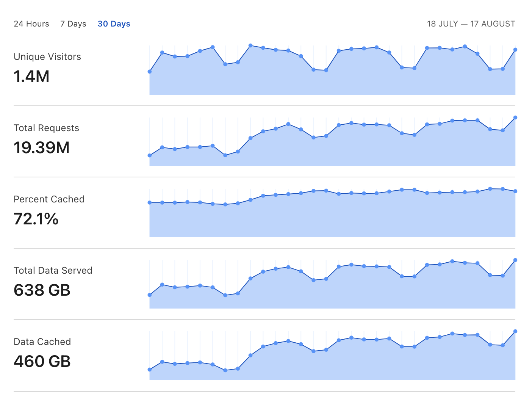Click the Total Data Served label
Image resolution: width=532 pixels, height=398 pixels.
tap(53, 271)
